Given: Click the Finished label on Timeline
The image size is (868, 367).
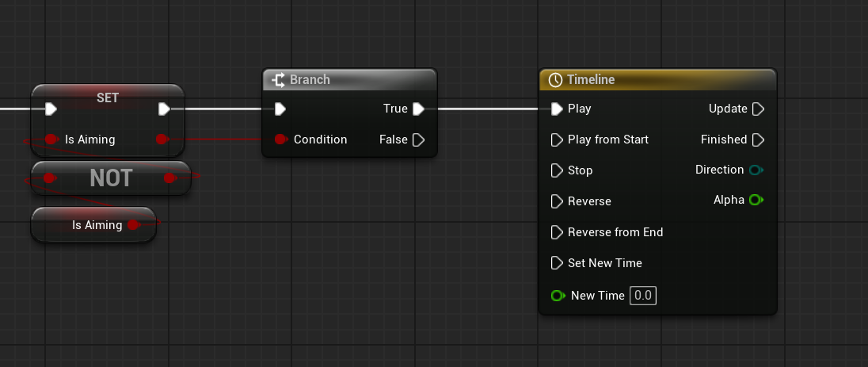Looking at the screenshot, I should tap(724, 140).
